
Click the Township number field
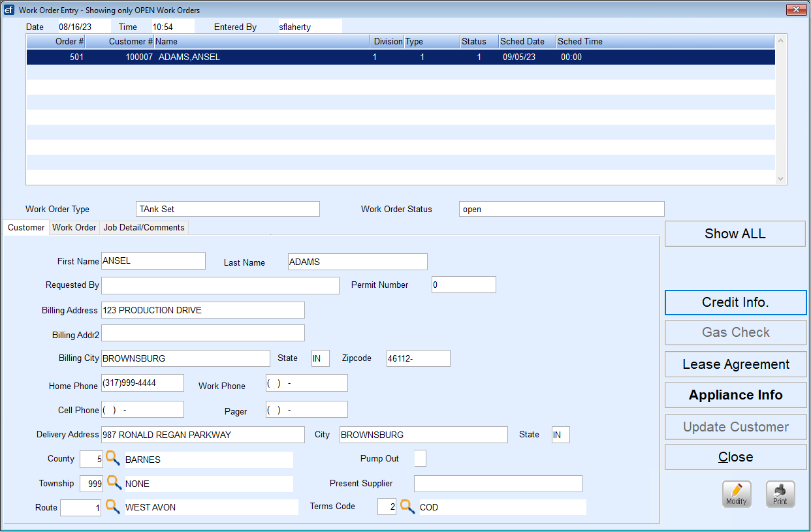point(91,484)
